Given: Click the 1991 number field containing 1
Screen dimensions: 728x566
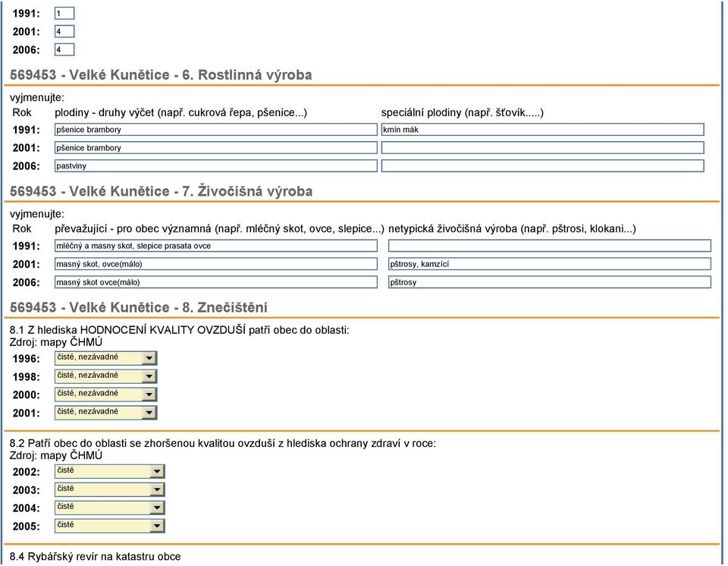Looking at the screenshot, I should tap(64, 14).
